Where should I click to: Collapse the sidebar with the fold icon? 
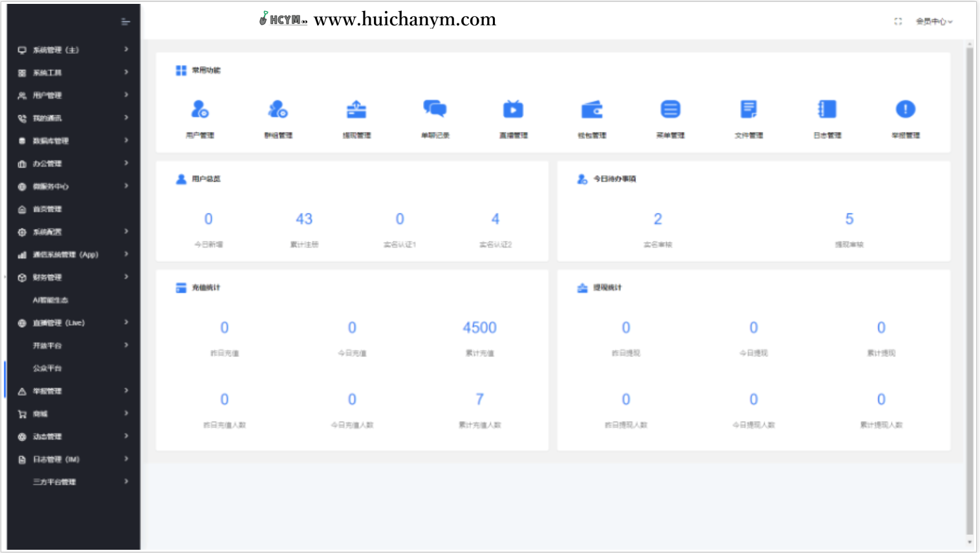(x=125, y=22)
